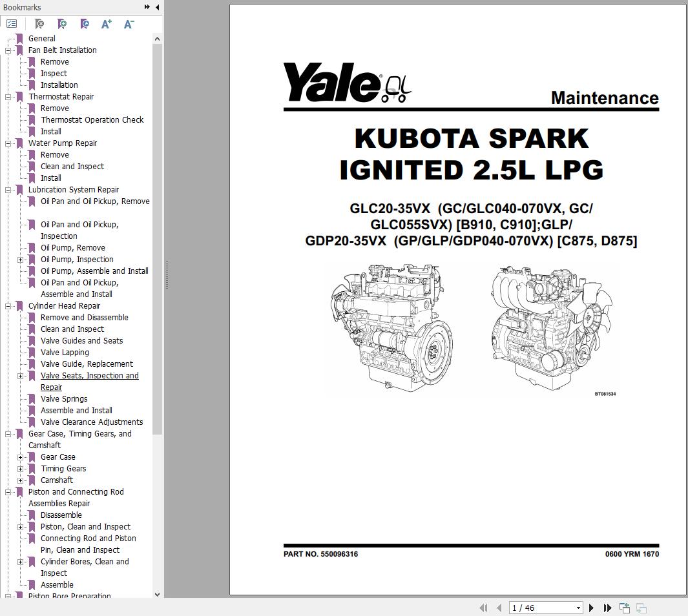Screen dimensions: 688x616
Task: Expand the Piston, Clean and Inspect node
Action: point(20,527)
